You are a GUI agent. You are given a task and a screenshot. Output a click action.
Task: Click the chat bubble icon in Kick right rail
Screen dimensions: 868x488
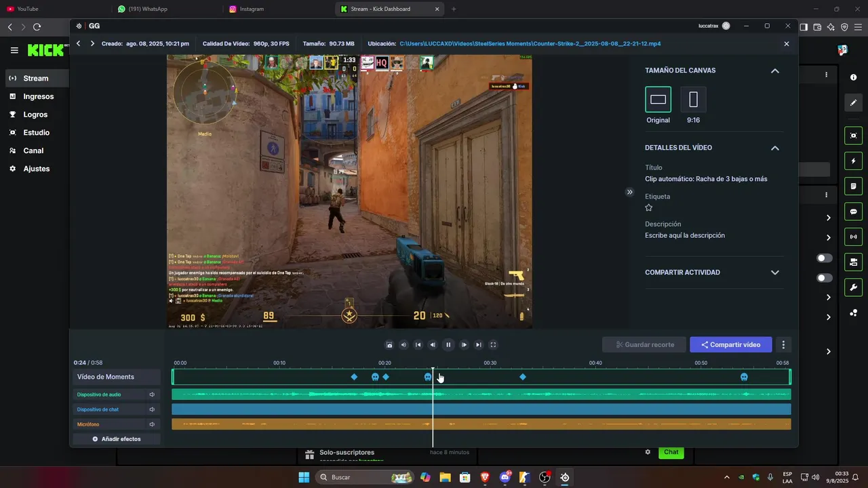[853, 211]
